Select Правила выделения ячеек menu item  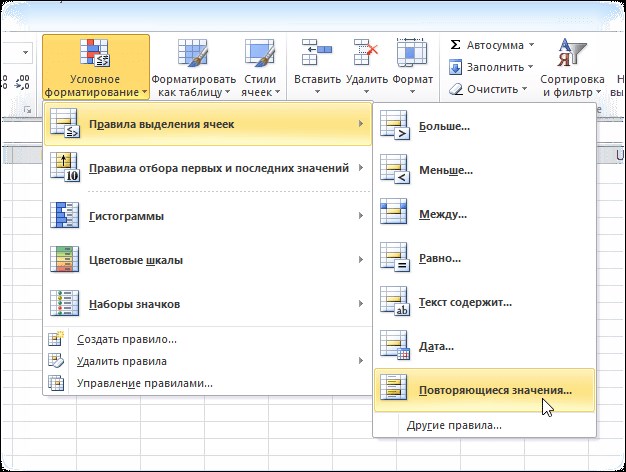click(x=208, y=124)
